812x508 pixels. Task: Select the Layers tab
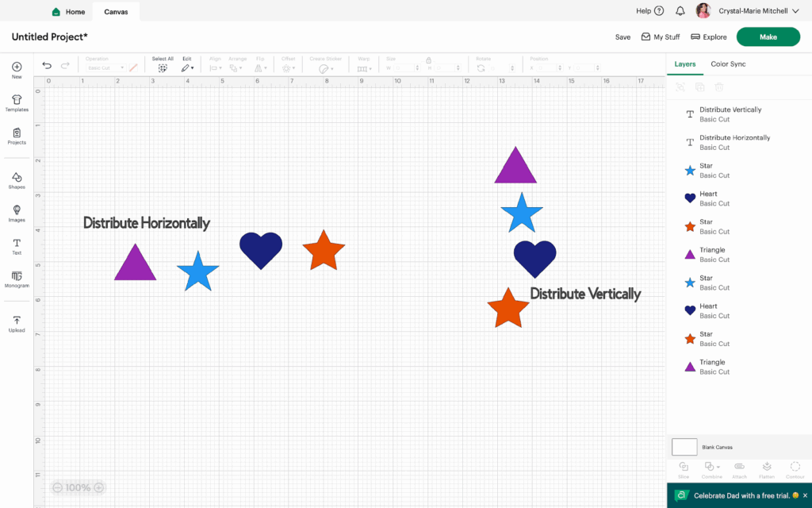(x=685, y=63)
